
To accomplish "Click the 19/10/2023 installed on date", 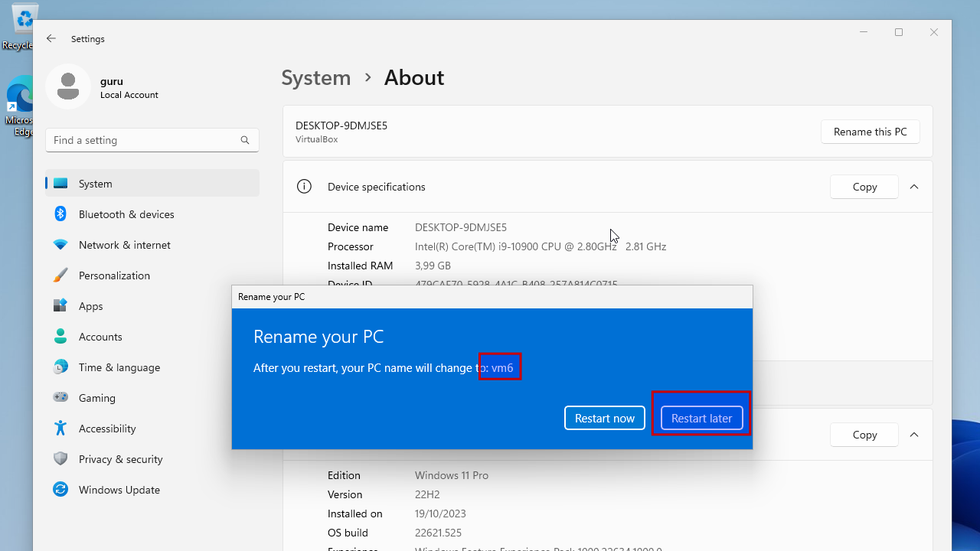I will click(440, 514).
